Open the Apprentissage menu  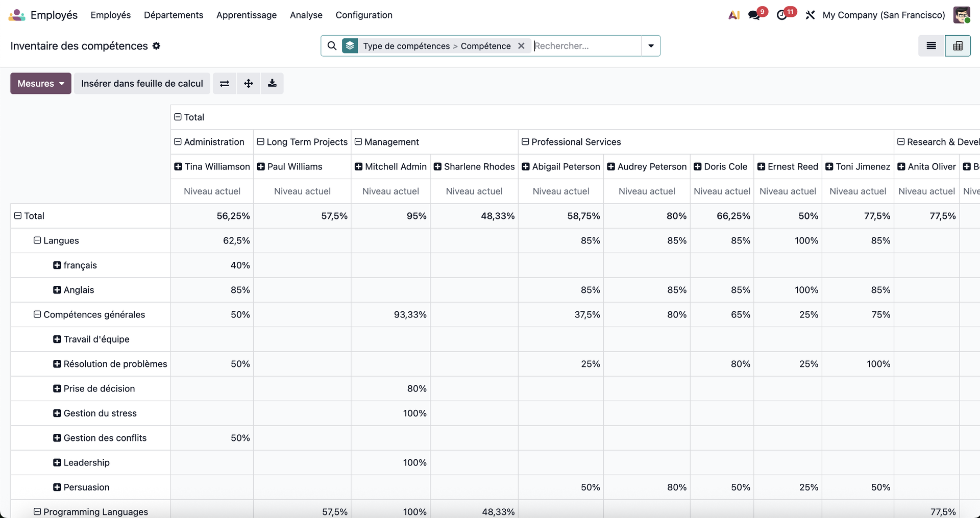[247, 15]
